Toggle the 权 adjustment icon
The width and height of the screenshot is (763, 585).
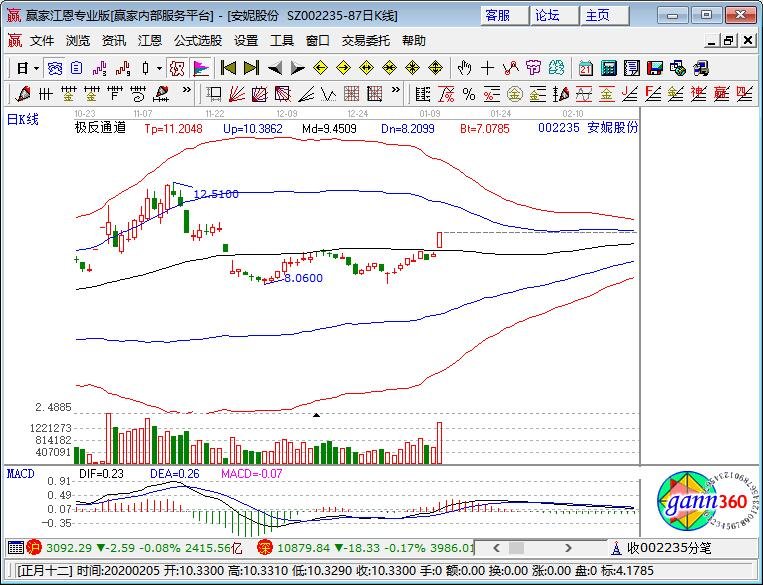(177, 69)
